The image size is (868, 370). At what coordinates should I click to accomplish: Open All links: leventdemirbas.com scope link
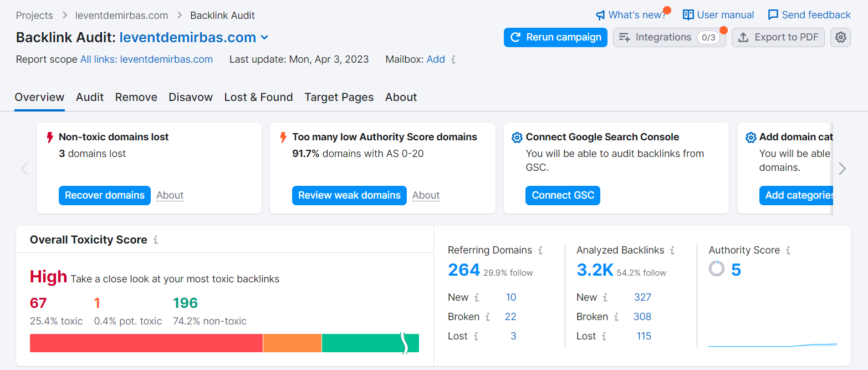(x=146, y=59)
